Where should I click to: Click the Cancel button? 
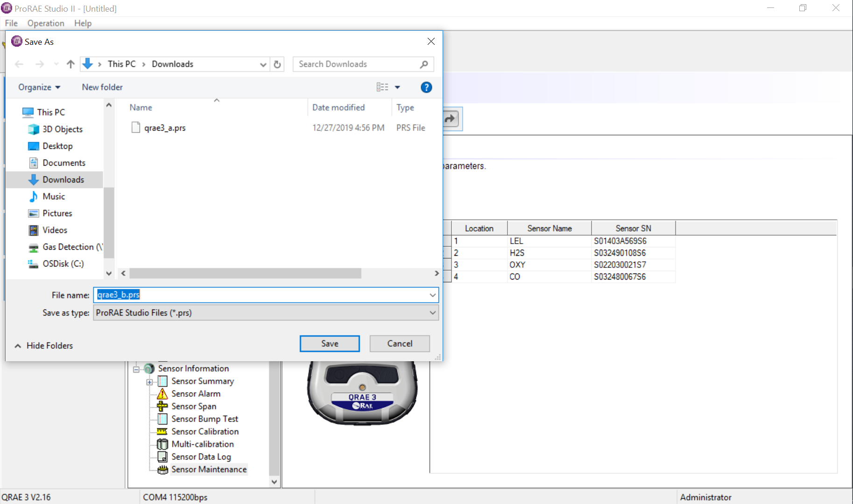[399, 343]
